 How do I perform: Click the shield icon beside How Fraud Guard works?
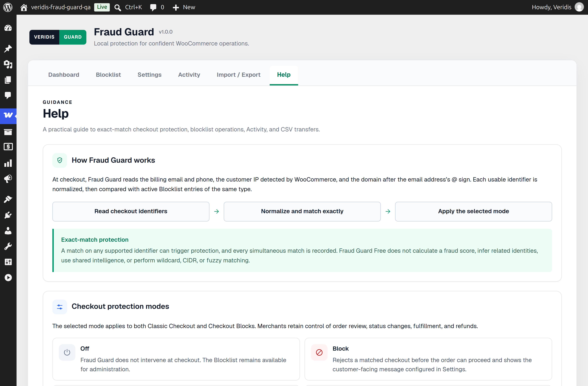pyautogui.click(x=60, y=160)
